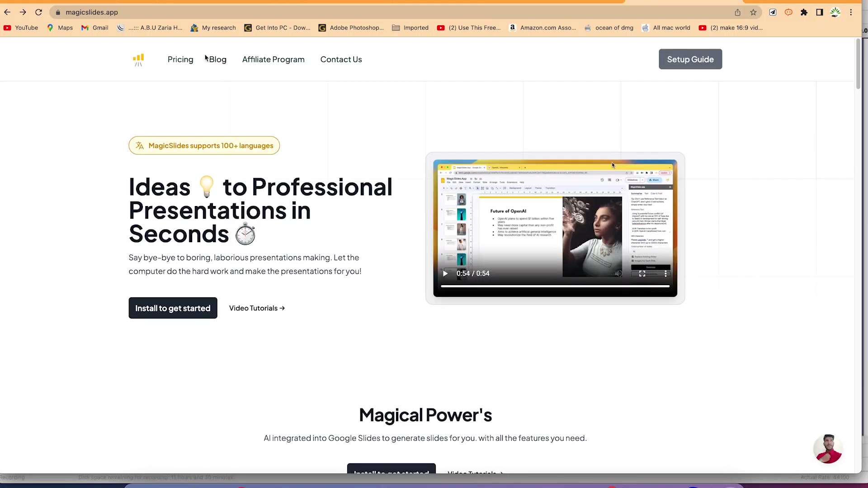The height and width of the screenshot is (488, 868).
Task: Open the All mac world bookmark
Action: pyautogui.click(x=666, y=28)
